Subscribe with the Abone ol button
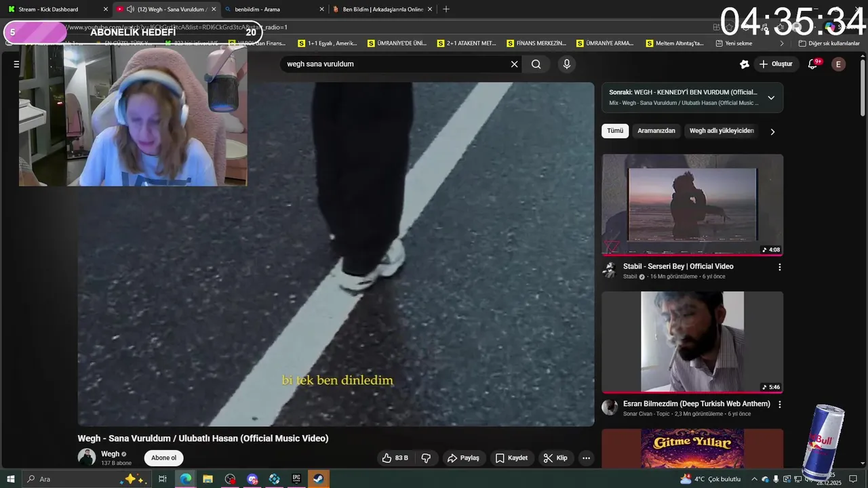The width and height of the screenshot is (868, 488). [163, 458]
